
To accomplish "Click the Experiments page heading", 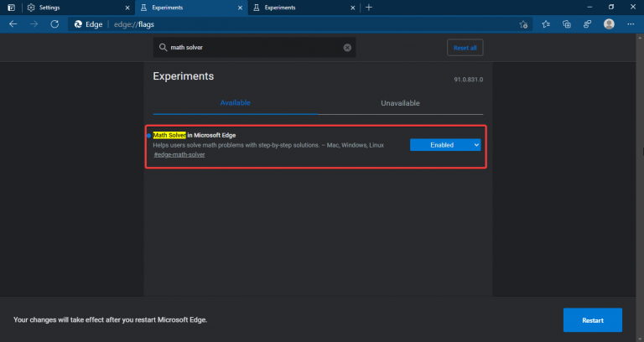I will pyautogui.click(x=183, y=76).
